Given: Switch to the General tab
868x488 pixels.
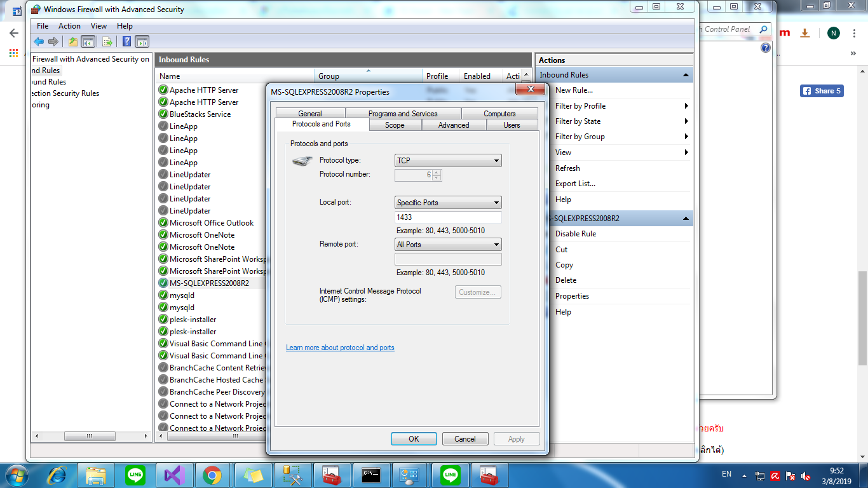Looking at the screenshot, I should (310, 114).
